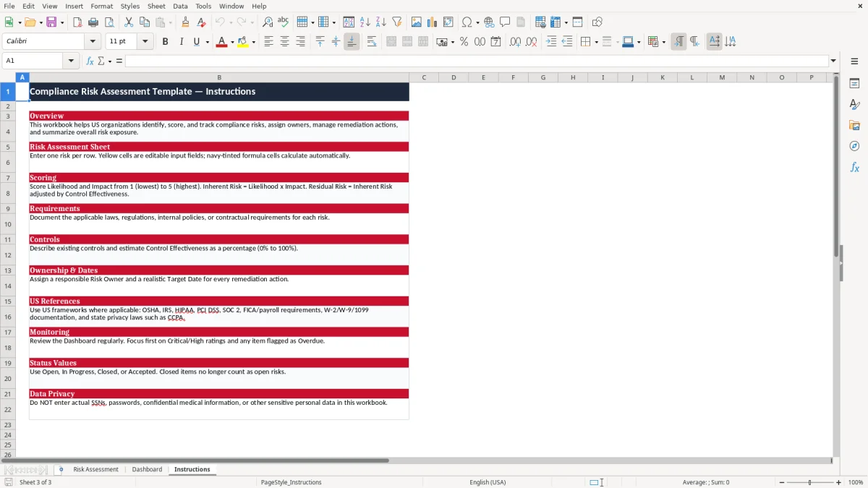The width and height of the screenshot is (868, 488).
Task: Click the Add Decimal Place icon
Action: tap(515, 42)
